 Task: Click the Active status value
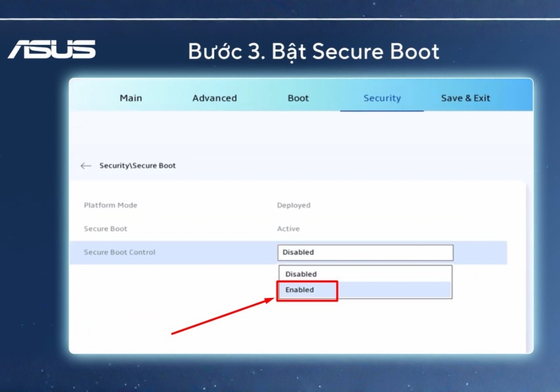pyautogui.click(x=288, y=229)
